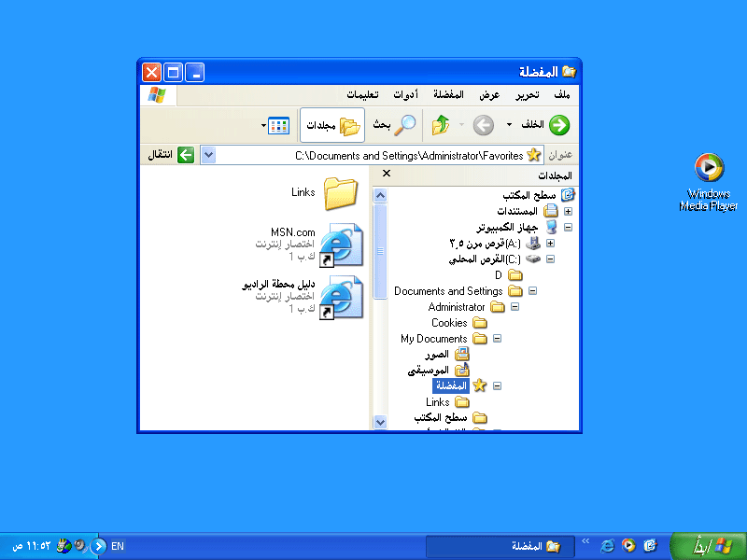
Task: Click the Windows flag logo in menu bar
Action: [x=157, y=95]
